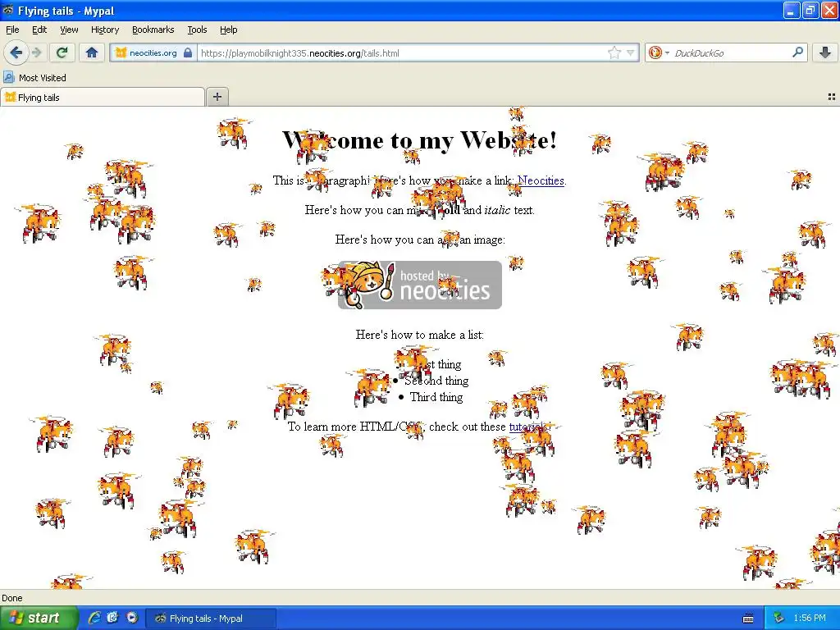Viewport: 840px width, 630px height.
Task: Click the Second thing list item
Action: coord(436,381)
